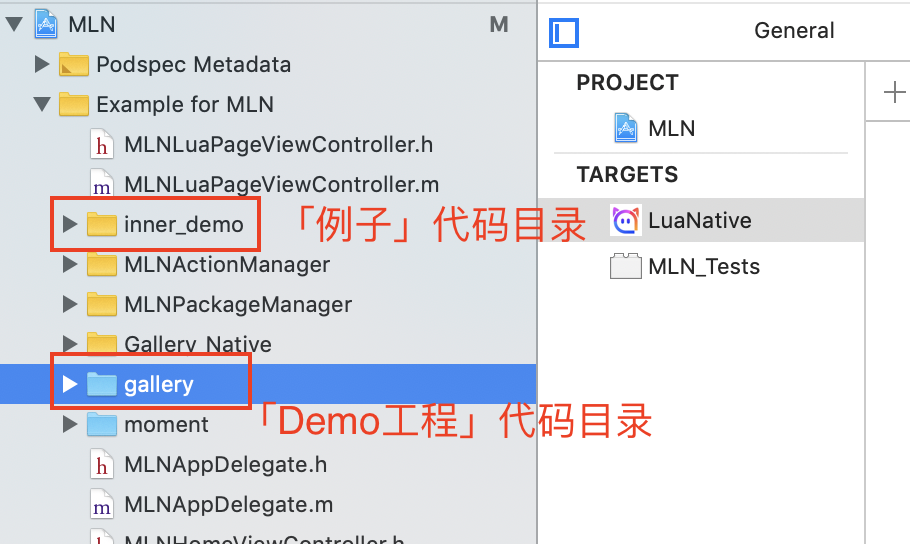The image size is (910, 544).
Task: Expand the gallery folder
Action: point(69,385)
